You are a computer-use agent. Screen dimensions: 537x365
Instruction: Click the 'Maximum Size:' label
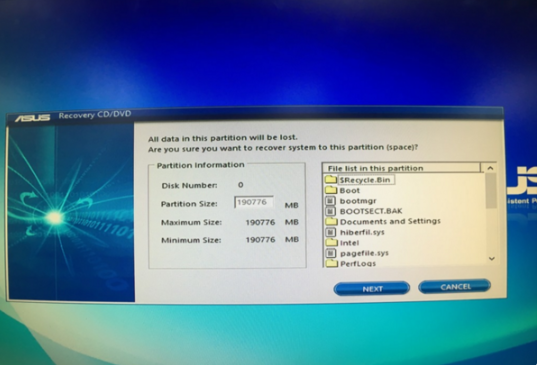tap(191, 223)
